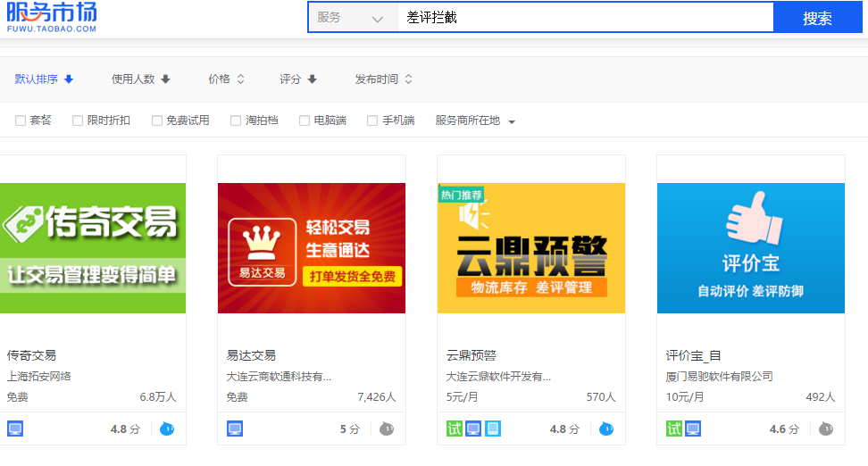Click the 服务市场 logo

(x=52, y=16)
